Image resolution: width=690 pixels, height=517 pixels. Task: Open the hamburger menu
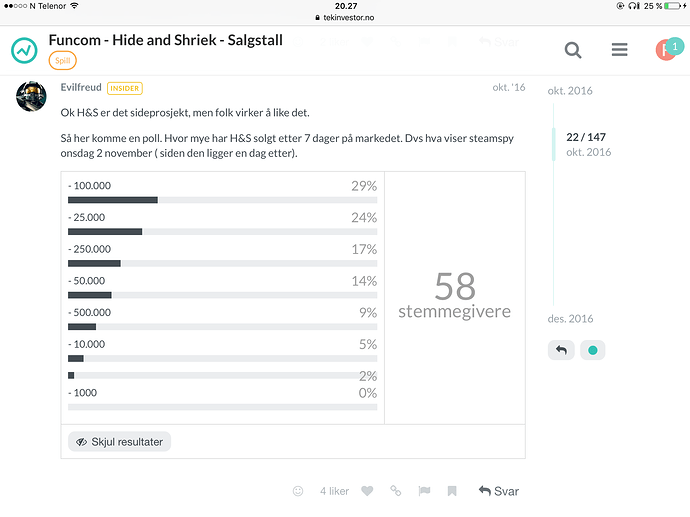coord(619,50)
